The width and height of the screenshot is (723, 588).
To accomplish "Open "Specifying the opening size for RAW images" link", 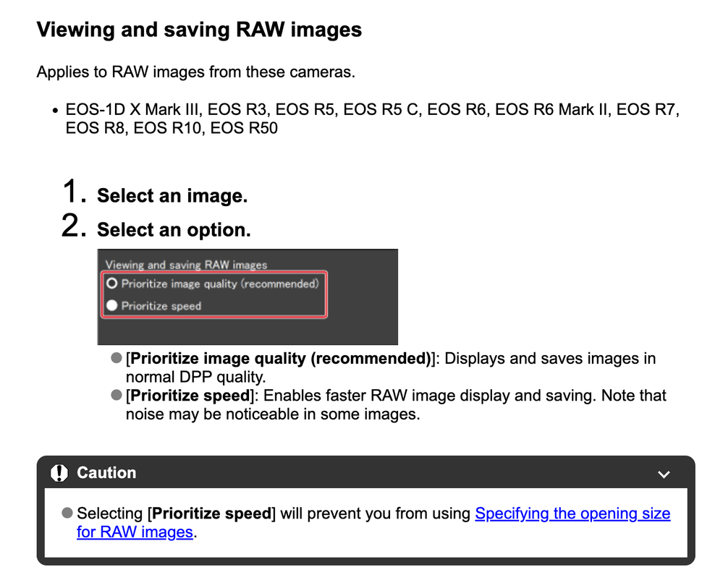I will coord(572,514).
